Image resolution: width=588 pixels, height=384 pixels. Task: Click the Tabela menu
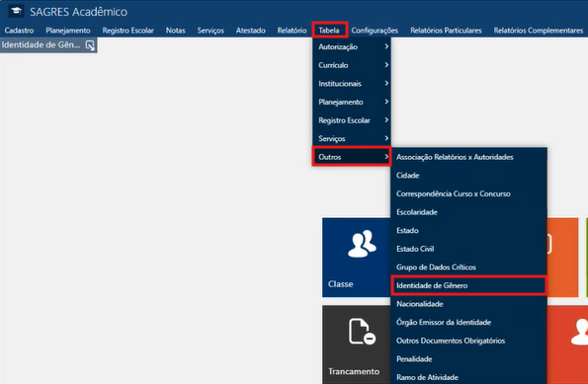pos(329,30)
